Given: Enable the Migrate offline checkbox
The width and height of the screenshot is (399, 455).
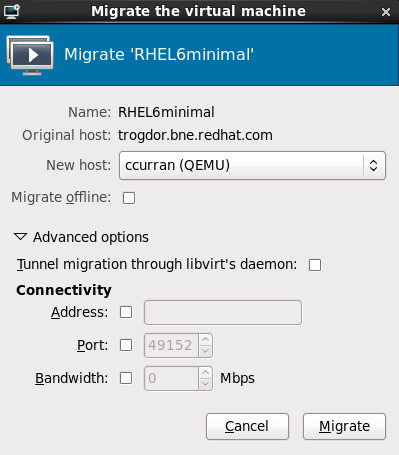Looking at the screenshot, I should (x=129, y=198).
